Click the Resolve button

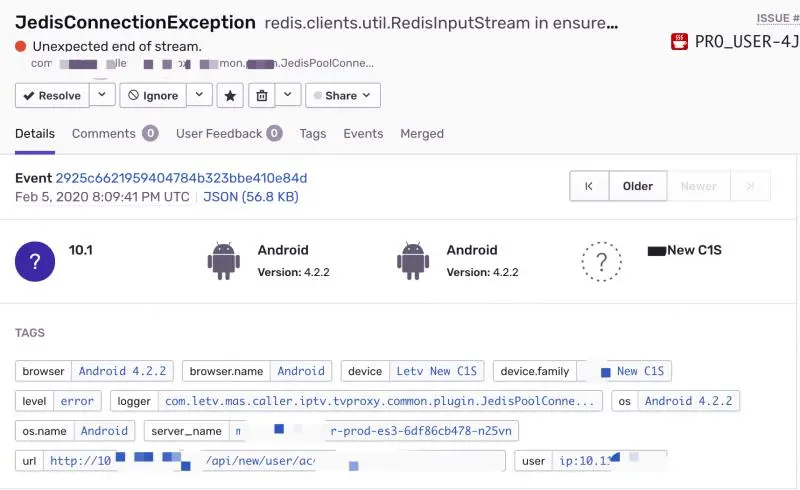52,95
